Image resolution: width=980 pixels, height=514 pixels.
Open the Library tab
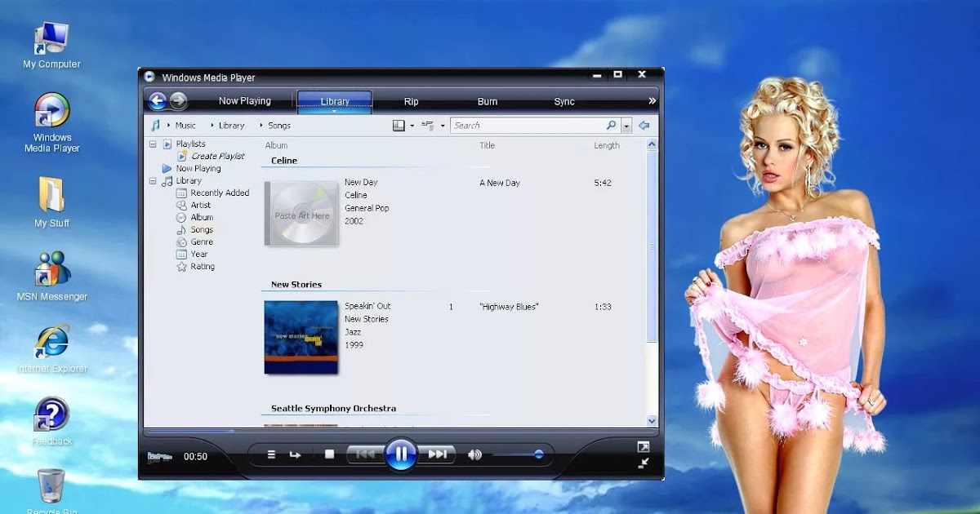[335, 101]
